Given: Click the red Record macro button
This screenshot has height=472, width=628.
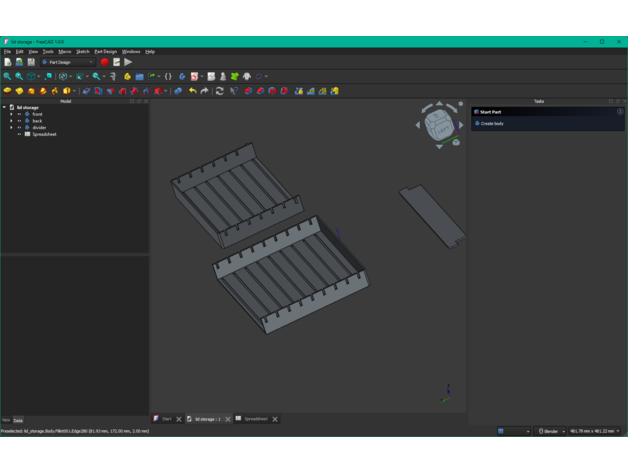Looking at the screenshot, I should coord(105,62).
